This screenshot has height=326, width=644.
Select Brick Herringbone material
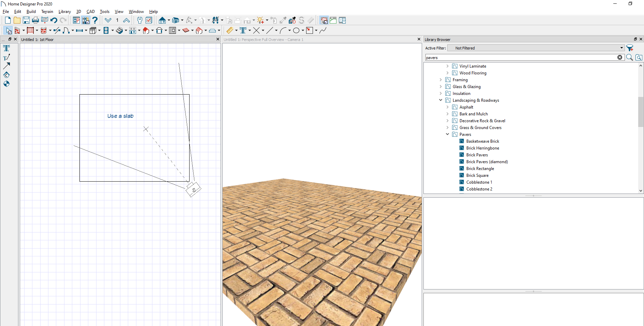(x=482, y=148)
